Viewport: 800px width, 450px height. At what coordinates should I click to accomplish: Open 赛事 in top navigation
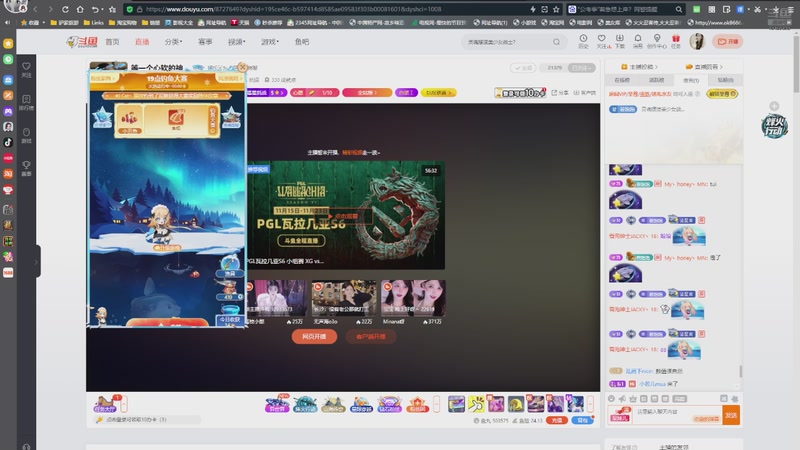point(205,42)
